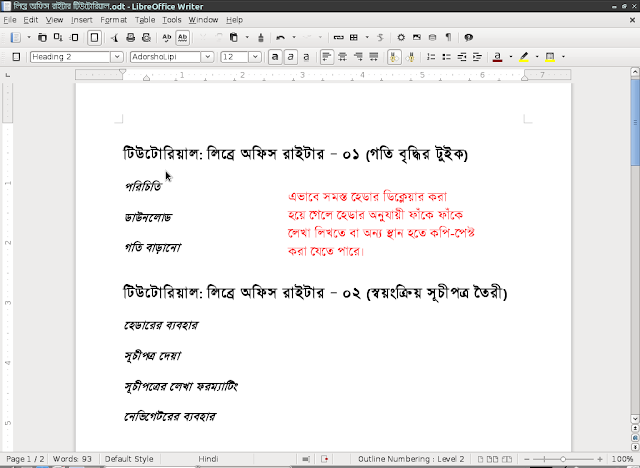The image size is (640, 468).
Task: Click the zoom slider handle
Action: [x=563, y=459]
